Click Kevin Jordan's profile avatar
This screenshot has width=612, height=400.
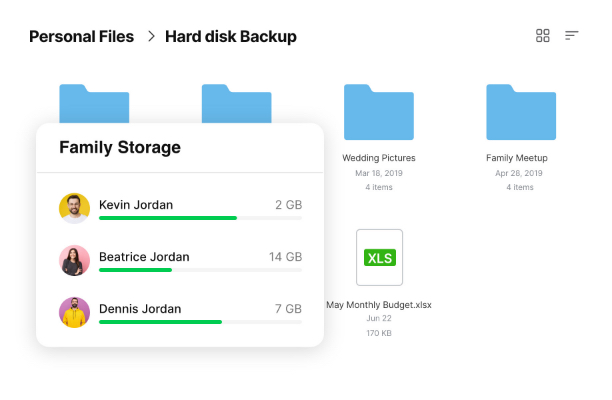point(75,208)
